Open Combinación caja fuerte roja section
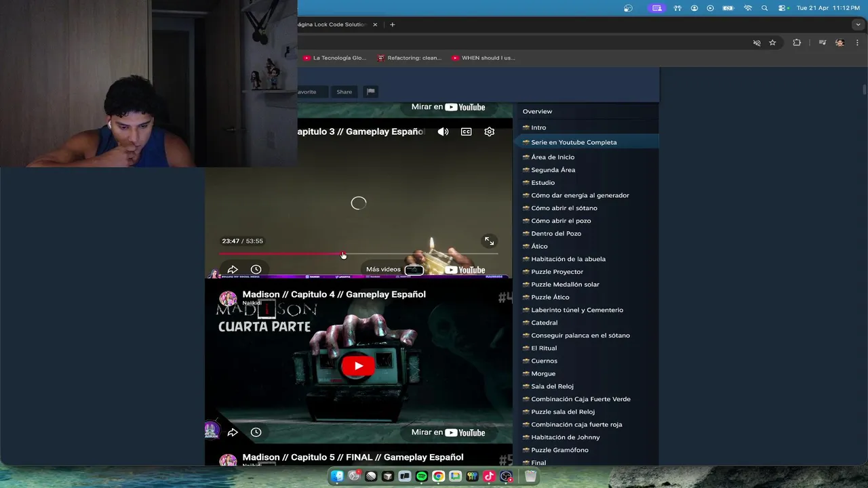Screen dimensions: 868x488 [x=576, y=425]
